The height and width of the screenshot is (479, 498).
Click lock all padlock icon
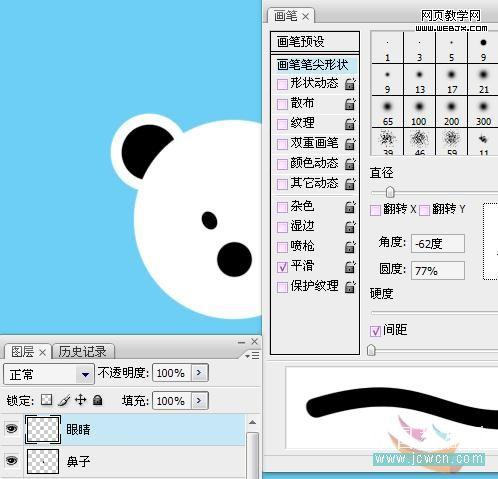[98, 400]
